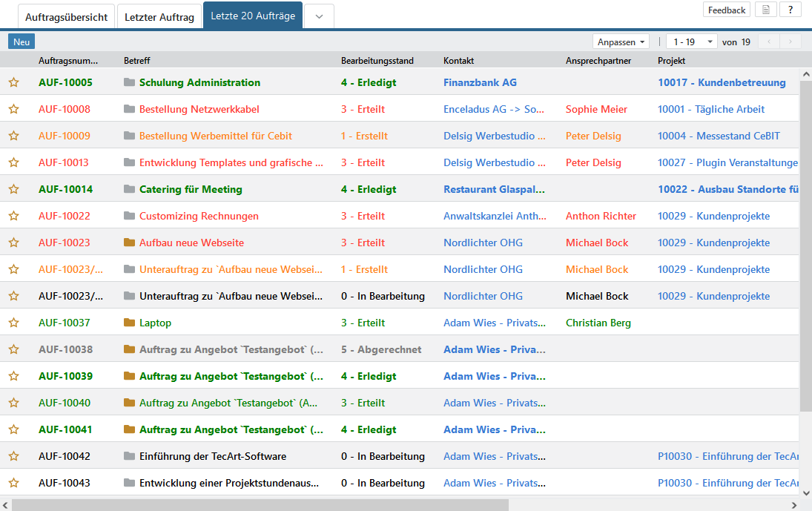
Task: Click the brown folder icon beside Laptop
Action: point(130,323)
